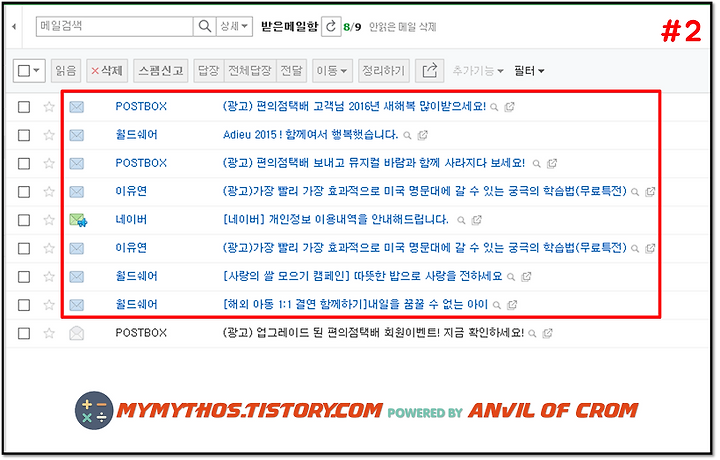Open 사랑의 쌀 모으기 mail in new window
This screenshot has height=460, width=720.
pos(526,277)
